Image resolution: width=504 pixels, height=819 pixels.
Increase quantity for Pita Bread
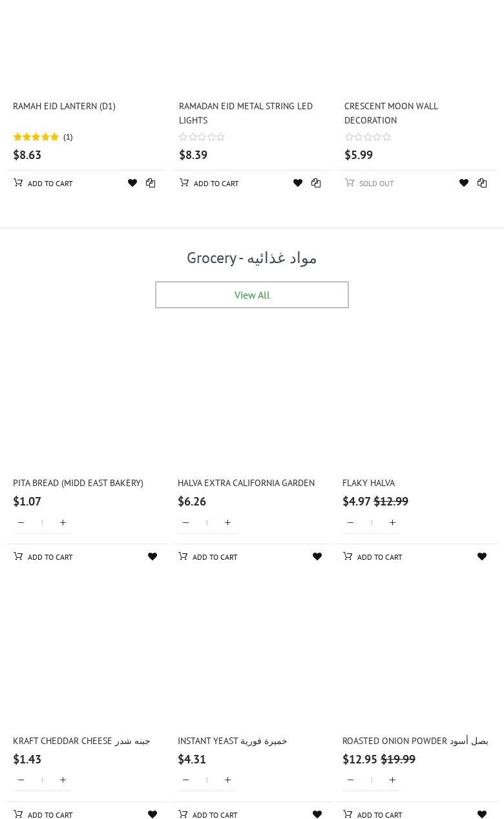click(63, 522)
